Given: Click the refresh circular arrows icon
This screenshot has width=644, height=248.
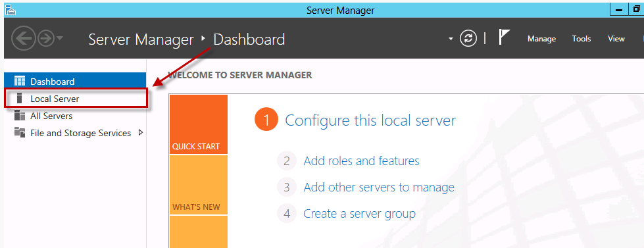Looking at the screenshot, I should point(468,38).
